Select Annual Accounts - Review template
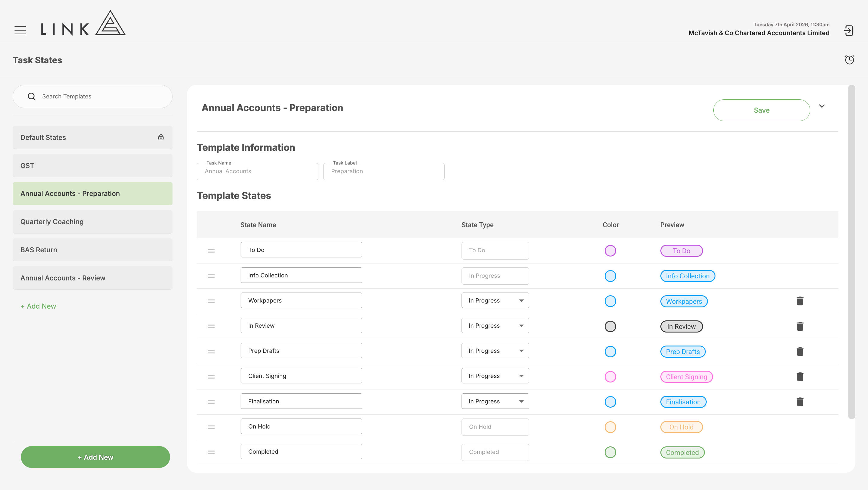 92,278
